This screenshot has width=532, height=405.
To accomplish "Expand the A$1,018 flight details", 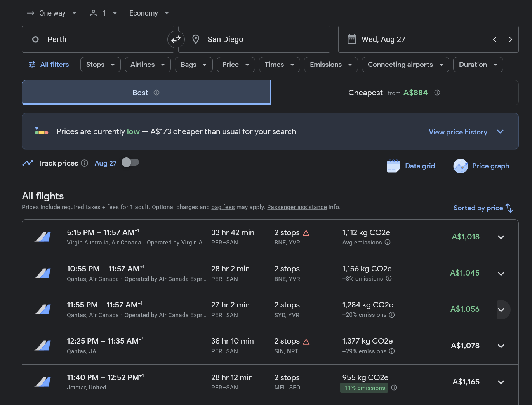I will click(x=501, y=237).
